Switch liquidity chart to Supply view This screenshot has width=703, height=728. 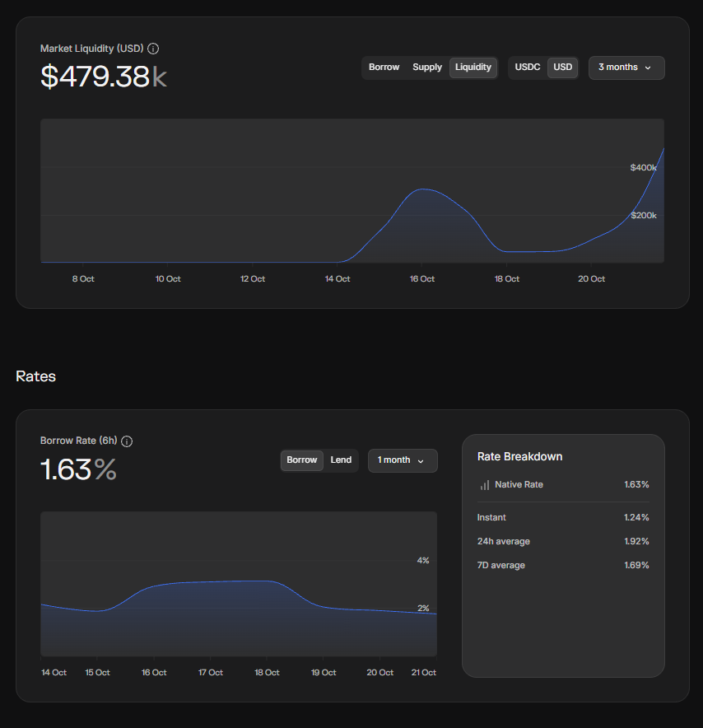(427, 68)
